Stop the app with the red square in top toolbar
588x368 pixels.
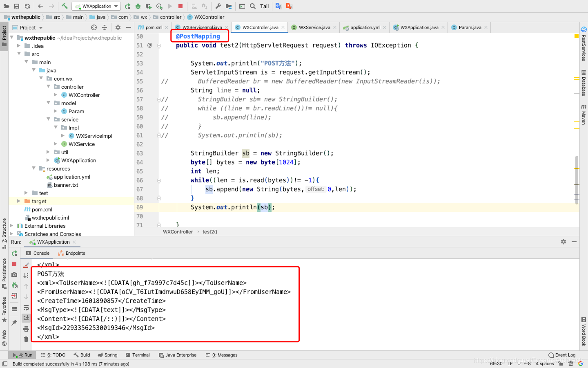[180, 6]
